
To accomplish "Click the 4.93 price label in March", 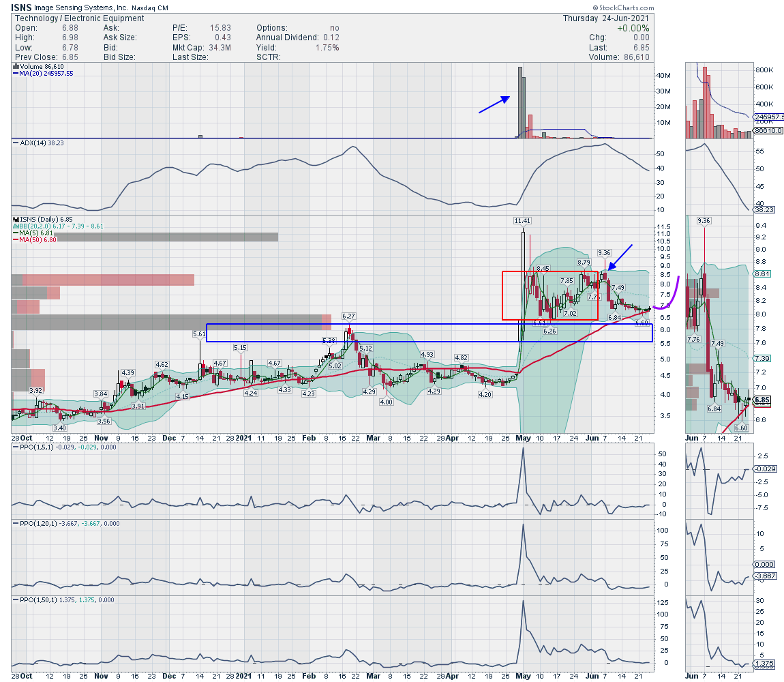I will 427,354.
